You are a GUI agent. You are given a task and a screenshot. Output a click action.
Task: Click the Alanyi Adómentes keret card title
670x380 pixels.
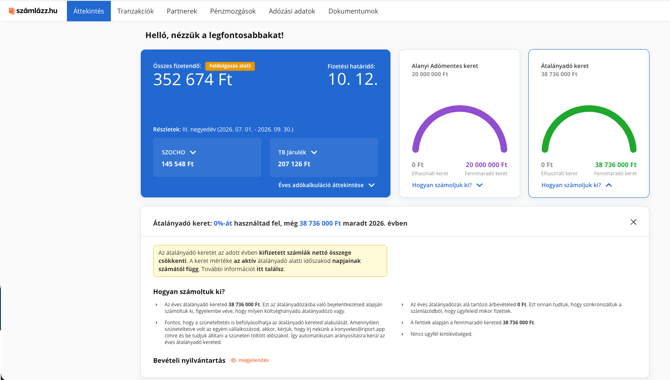point(445,66)
